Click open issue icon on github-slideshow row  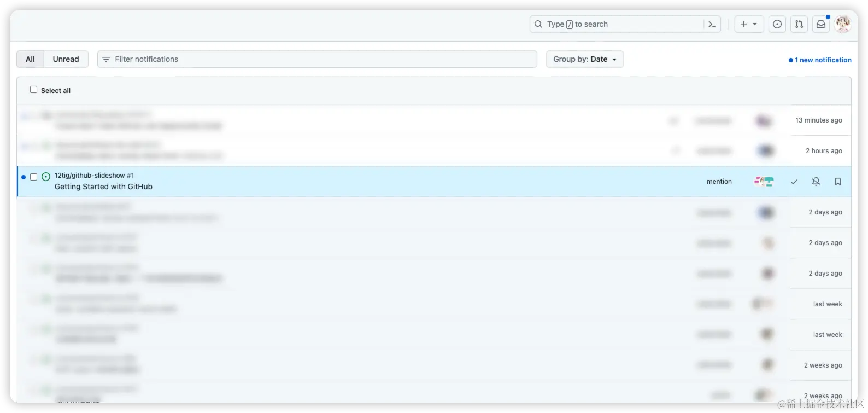(46, 177)
